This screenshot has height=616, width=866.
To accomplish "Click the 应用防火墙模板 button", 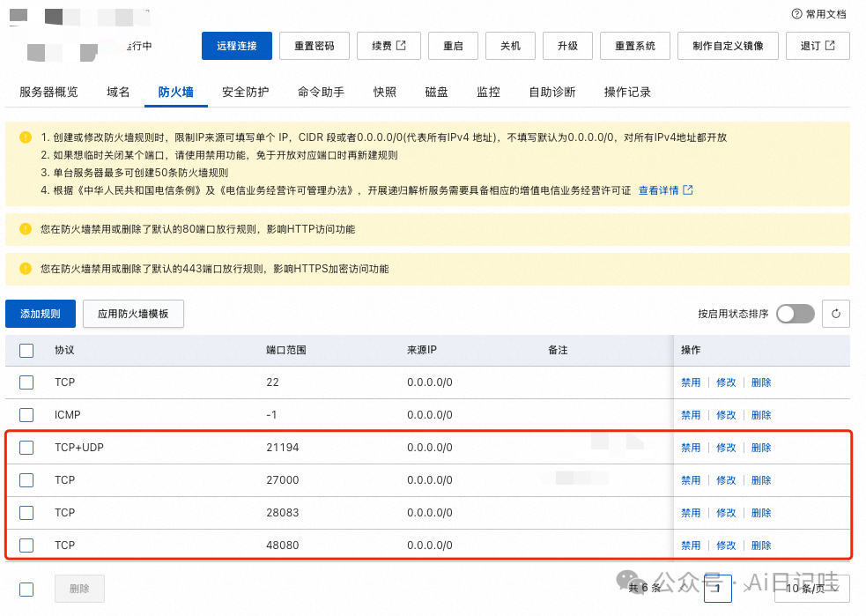I will coord(133,314).
